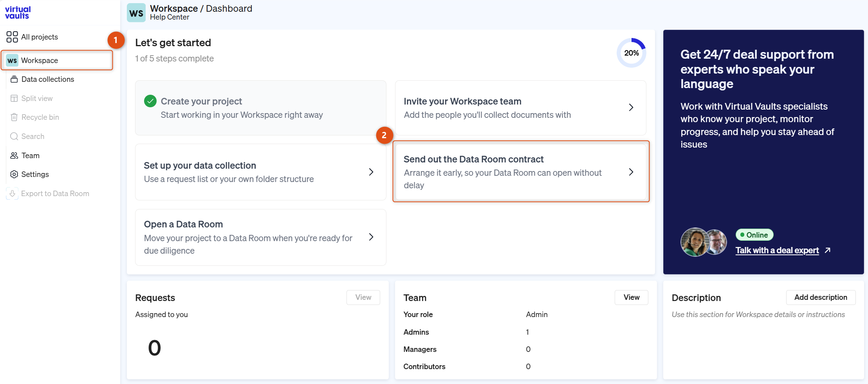The height and width of the screenshot is (384, 868).
Task: Click the 'Your role' row label
Action: coord(418,314)
